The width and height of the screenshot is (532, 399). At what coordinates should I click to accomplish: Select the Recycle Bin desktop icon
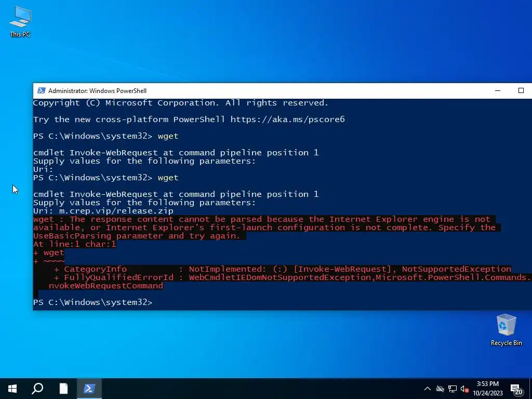click(x=506, y=330)
